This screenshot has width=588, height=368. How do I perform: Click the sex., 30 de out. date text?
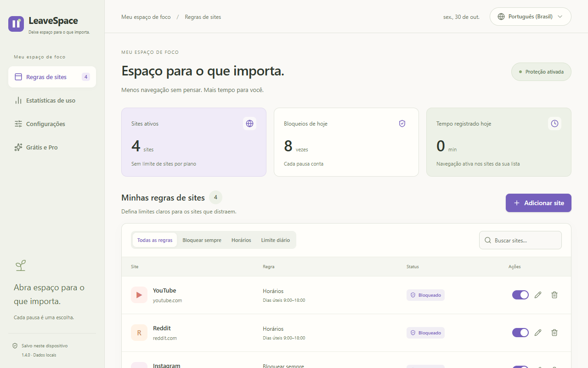(x=461, y=17)
